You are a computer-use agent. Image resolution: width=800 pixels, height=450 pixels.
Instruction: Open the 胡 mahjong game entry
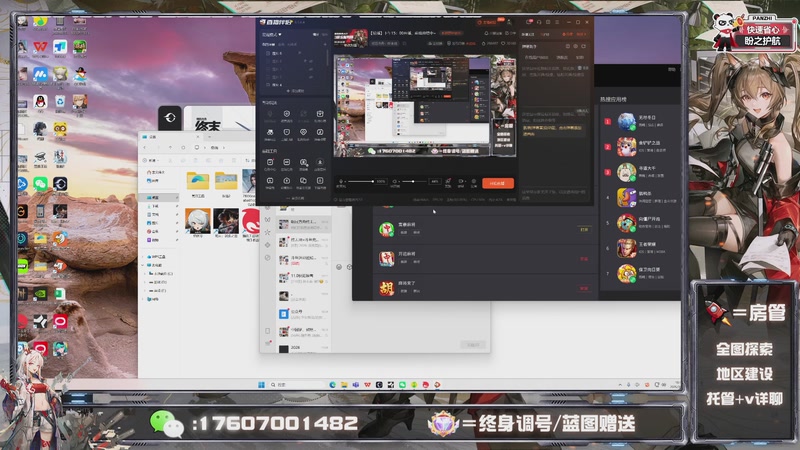(x=387, y=289)
